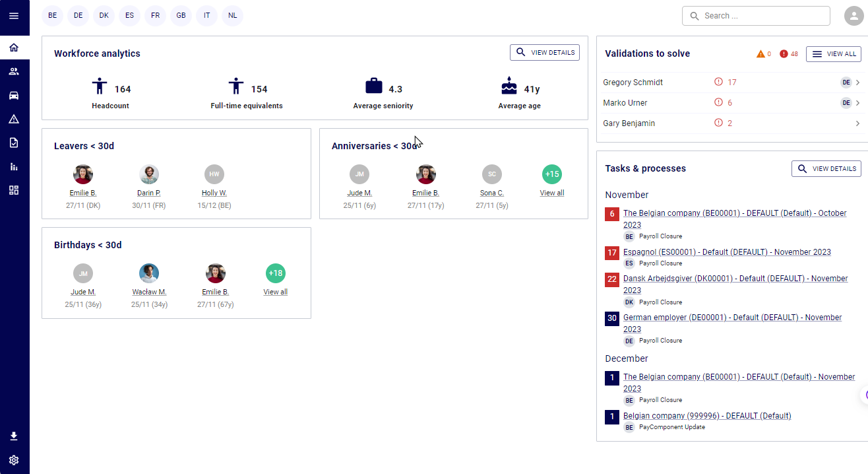Open the document icon in the sidebar

14,143
